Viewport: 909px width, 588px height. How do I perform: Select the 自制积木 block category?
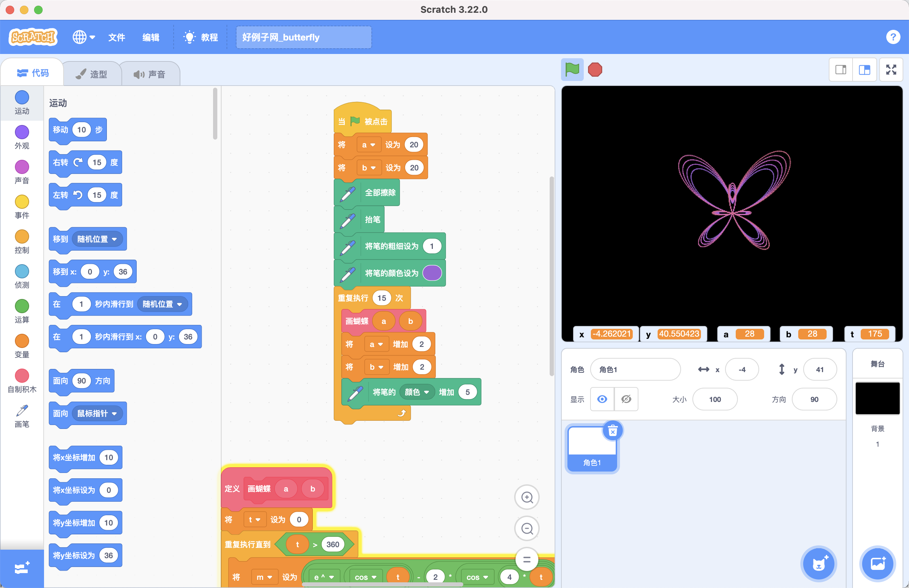tap(22, 380)
